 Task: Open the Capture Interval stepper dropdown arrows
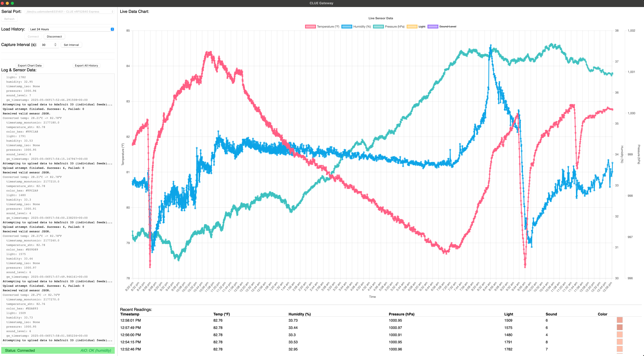click(x=55, y=45)
